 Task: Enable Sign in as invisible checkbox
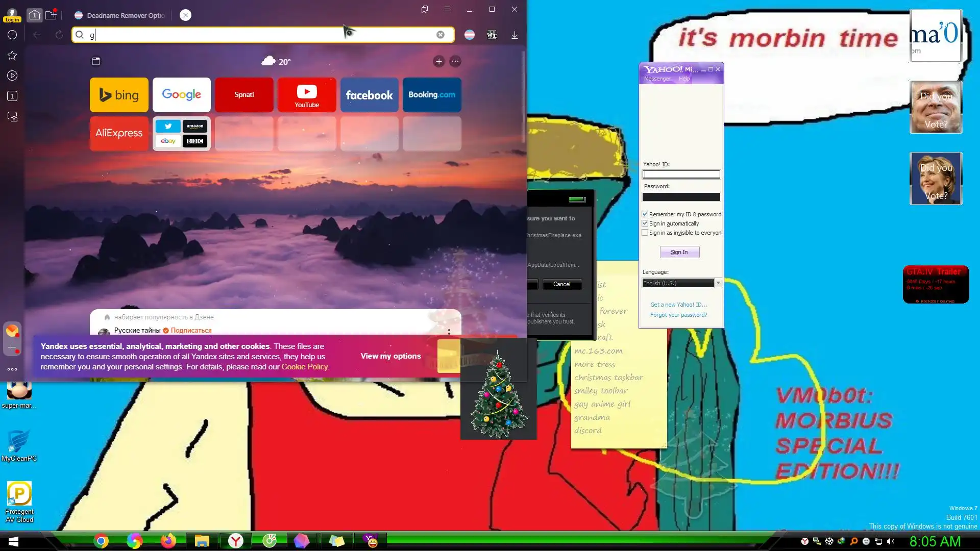[645, 233]
